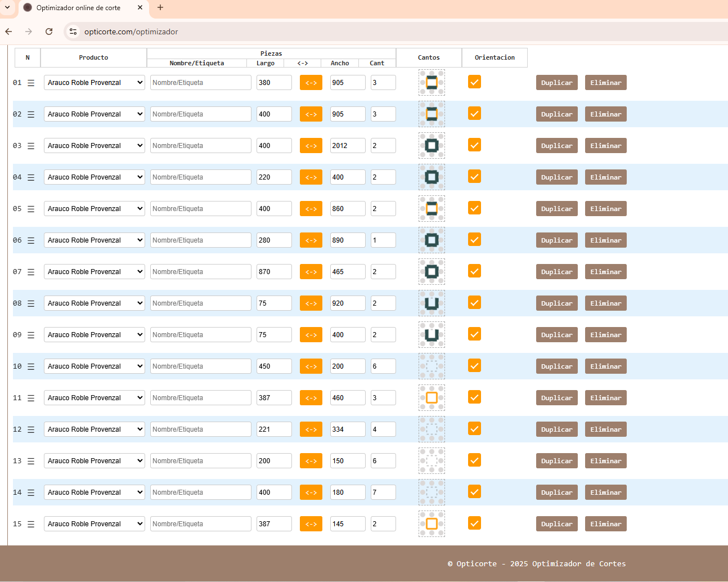Select the Optimizador online de corte tab
The width and height of the screenshot is (728, 582).
point(79,8)
